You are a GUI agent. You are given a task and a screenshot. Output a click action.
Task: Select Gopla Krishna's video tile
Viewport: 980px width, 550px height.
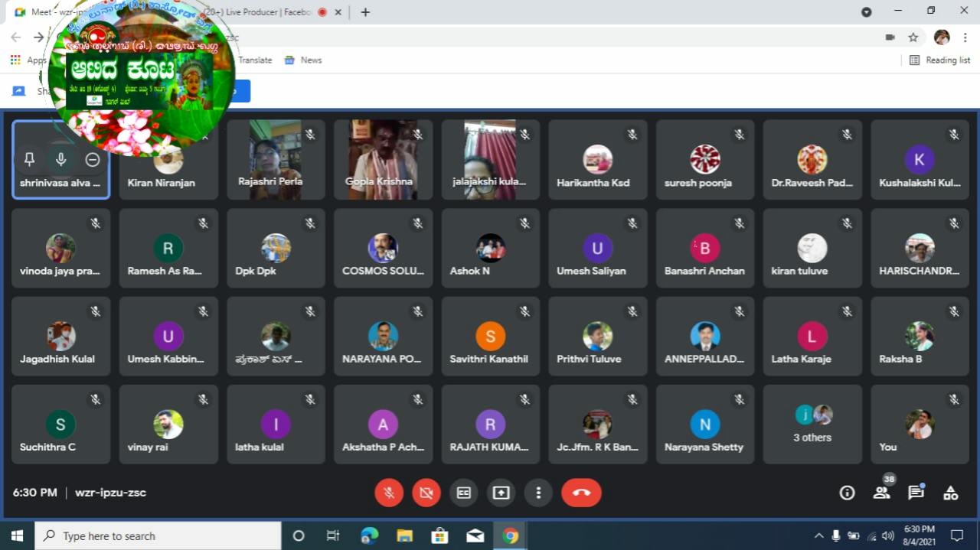pyautogui.click(x=383, y=159)
